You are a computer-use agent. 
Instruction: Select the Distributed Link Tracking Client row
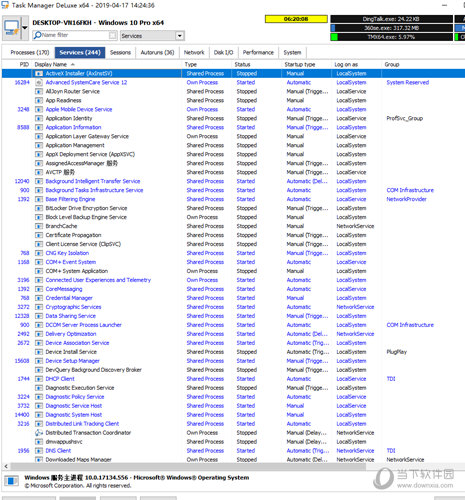click(x=233, y=424)
